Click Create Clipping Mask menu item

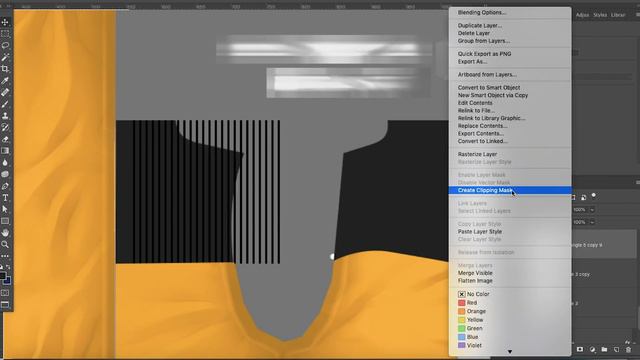click(510, 190)
